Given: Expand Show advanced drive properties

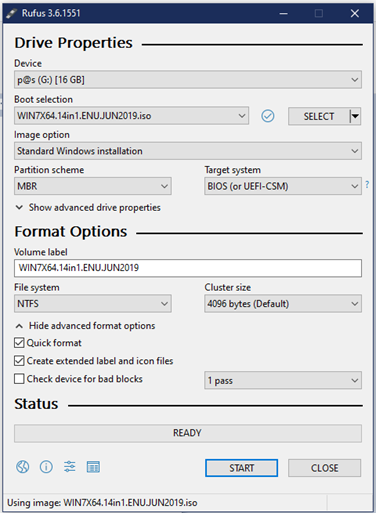Looking at the screenshot, I should point(88,208).
